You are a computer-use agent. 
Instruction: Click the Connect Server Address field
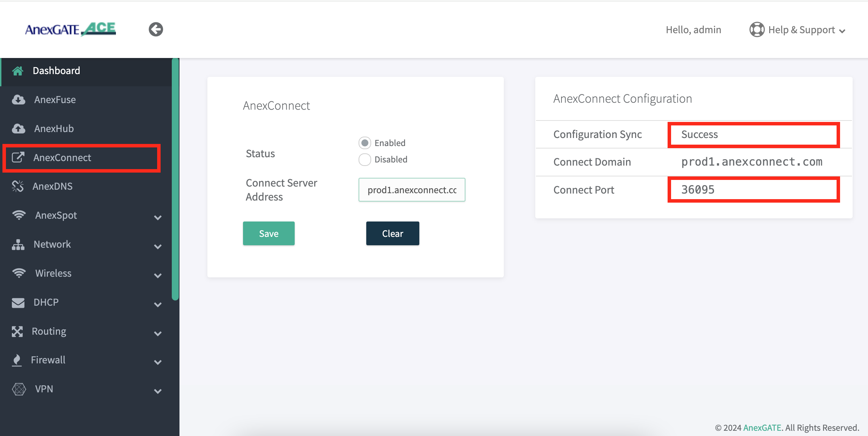click(x=412, y=190)
